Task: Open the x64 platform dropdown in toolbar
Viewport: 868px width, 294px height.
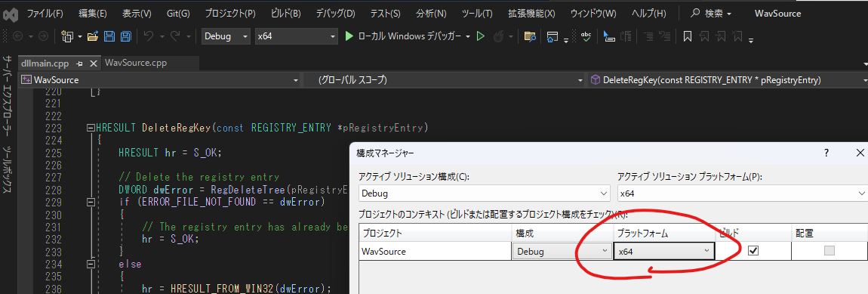Action: 296,36
